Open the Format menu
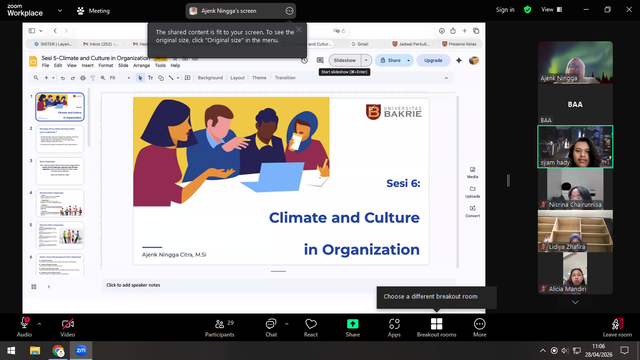Screen dimensions: 640x360 coord(106,65)
